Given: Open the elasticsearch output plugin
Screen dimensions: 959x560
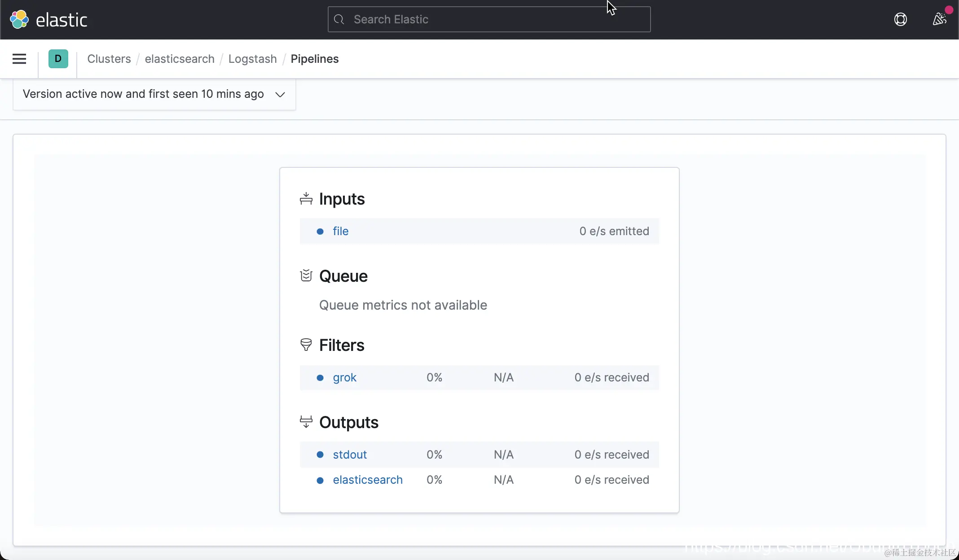Looking at the screenshot, I should (x=367, y=480).
